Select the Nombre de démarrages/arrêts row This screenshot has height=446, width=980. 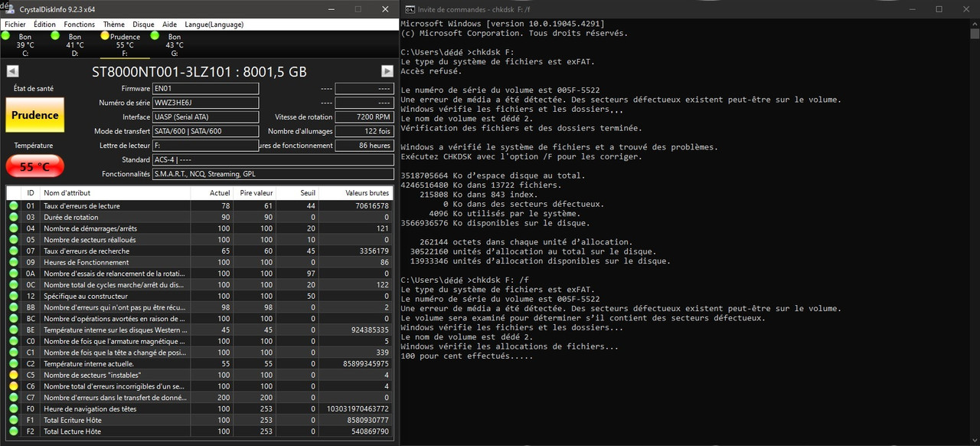click(x=200, y=228)
